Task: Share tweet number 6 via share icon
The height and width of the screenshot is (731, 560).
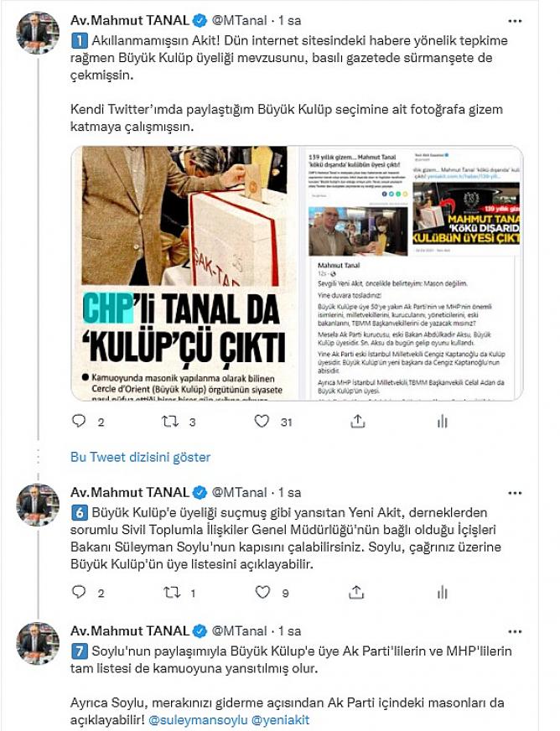Action: [x=356, y=592]
